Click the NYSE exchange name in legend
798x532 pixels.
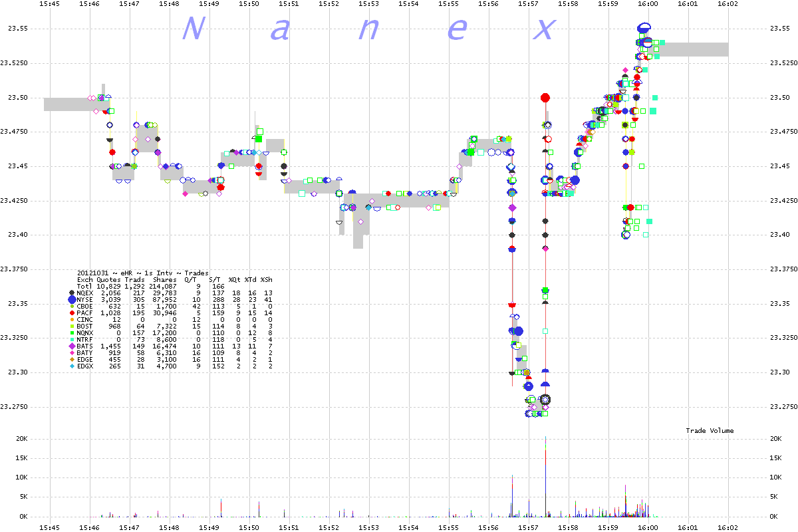85,299
